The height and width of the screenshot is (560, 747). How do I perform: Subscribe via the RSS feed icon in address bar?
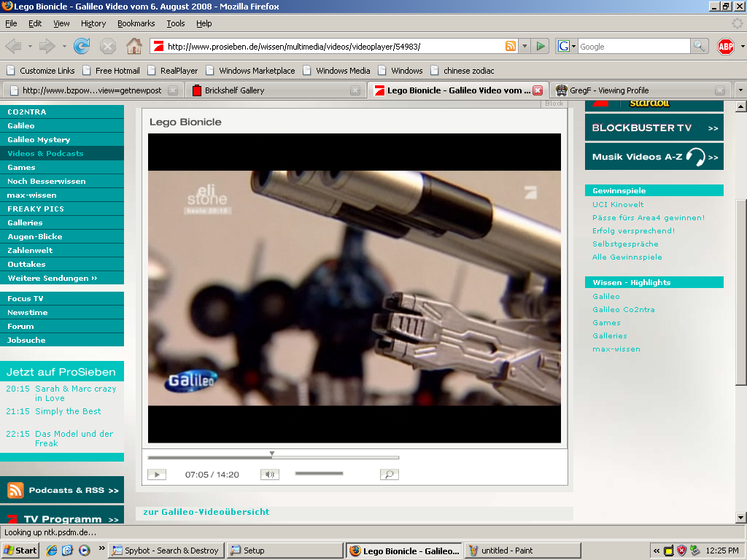(x=510, y=46)
